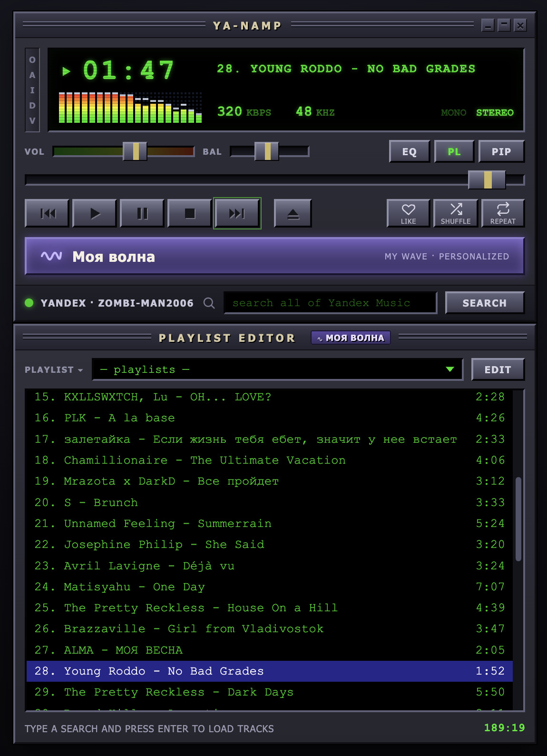Select track 20 S - Brunch
Screen dimensions: 547x756
coord(269,503)
